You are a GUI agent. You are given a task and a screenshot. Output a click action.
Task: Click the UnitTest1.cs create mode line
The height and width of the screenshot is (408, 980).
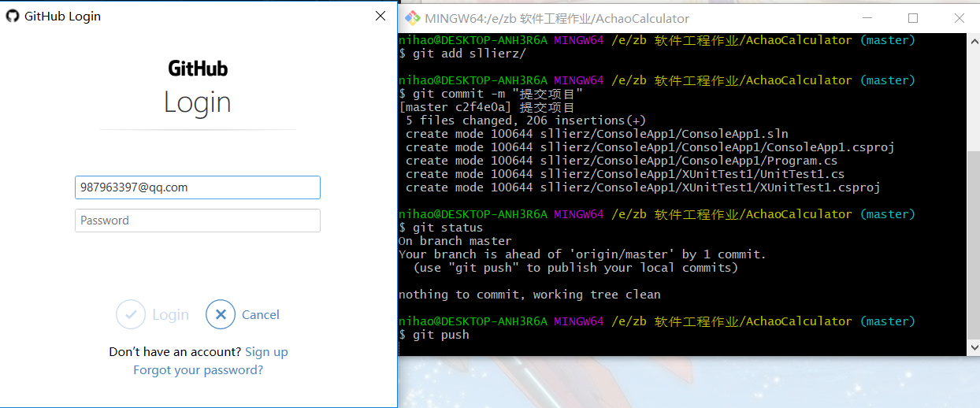click(625, 174)
